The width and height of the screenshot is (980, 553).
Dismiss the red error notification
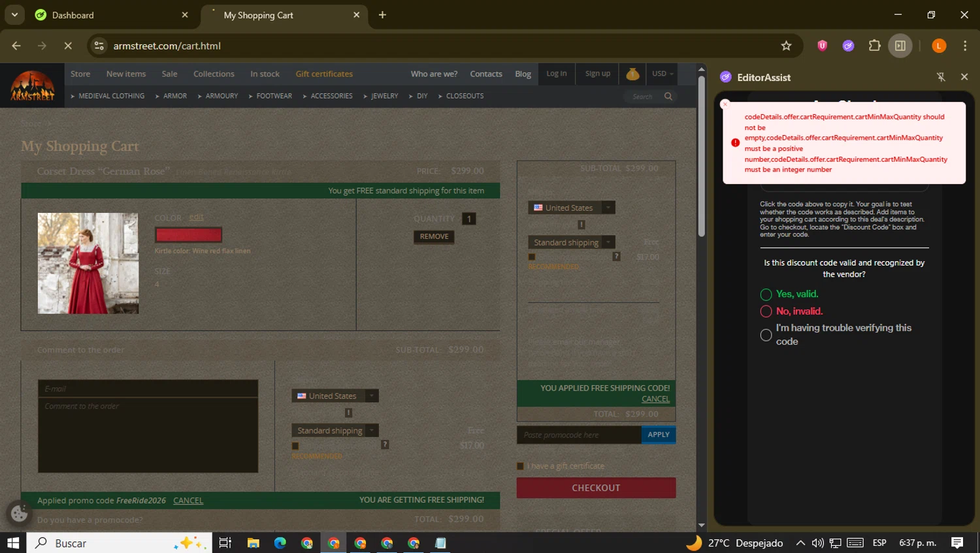(x=725, y=104)
